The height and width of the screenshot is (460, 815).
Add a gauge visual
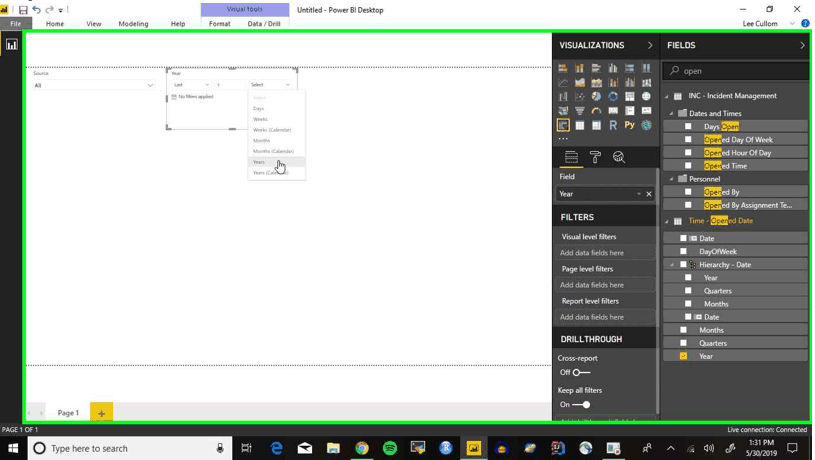tap(596, 111)
